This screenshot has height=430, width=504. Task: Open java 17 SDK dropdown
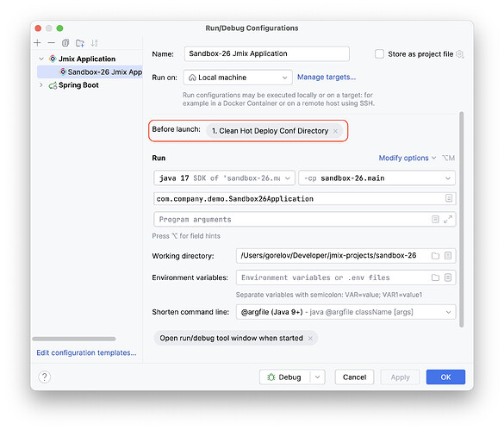pyautogui.click(x=224, y=178)
